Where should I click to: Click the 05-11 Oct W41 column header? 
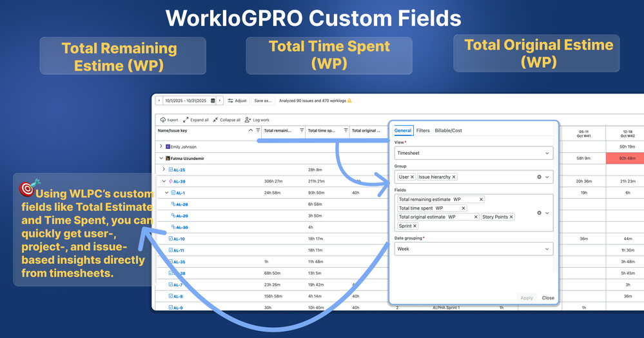(x=583, y=134)
